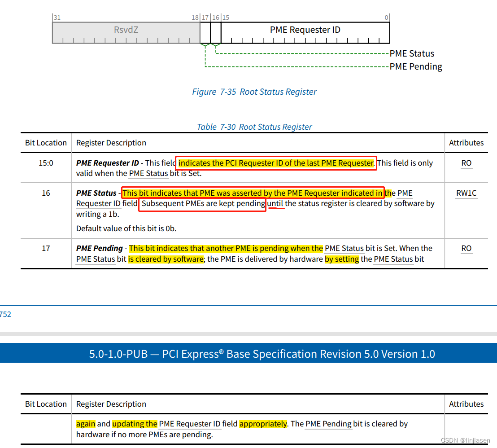This screenshot has height=448, width=497.
Task: Click the Figure 7-35 Root Status Register caption
Action: 254,92
